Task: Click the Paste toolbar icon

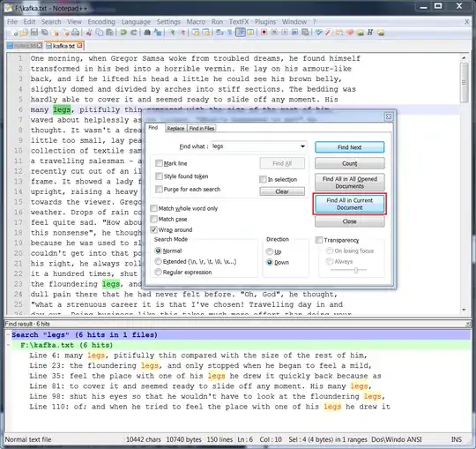Action: click(x=109, y=33)
